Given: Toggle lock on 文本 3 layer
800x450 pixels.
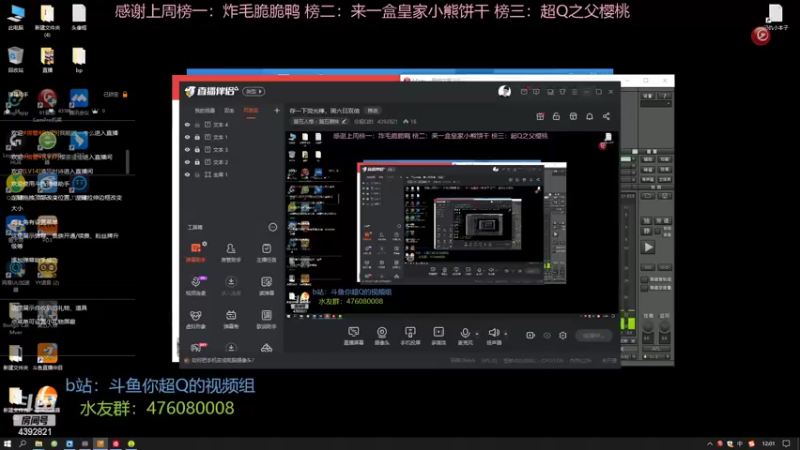Looking at the screenshot, I should pyautogui.click(x=197, y=149).
